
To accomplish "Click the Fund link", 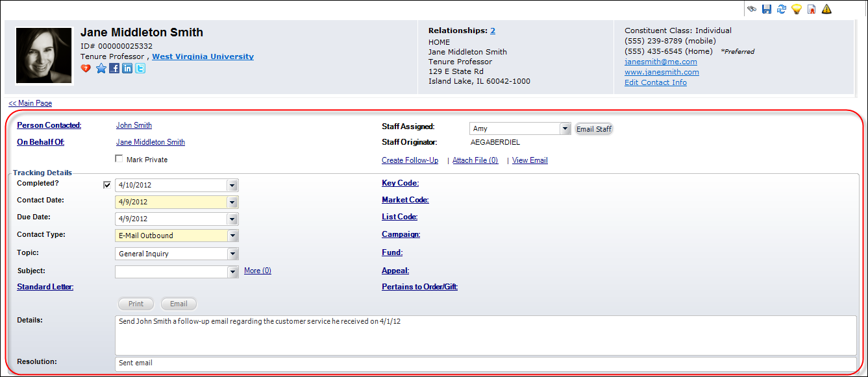I will pyautogui.click(x=392, y=252).
